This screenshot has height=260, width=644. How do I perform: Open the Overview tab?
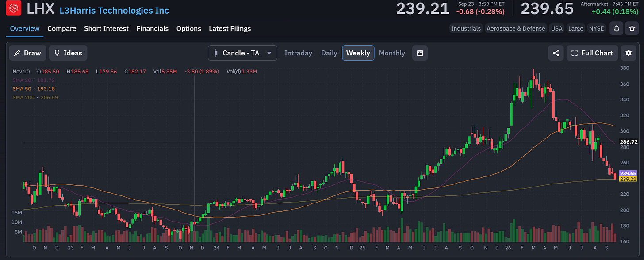click(x=25, y=28)
